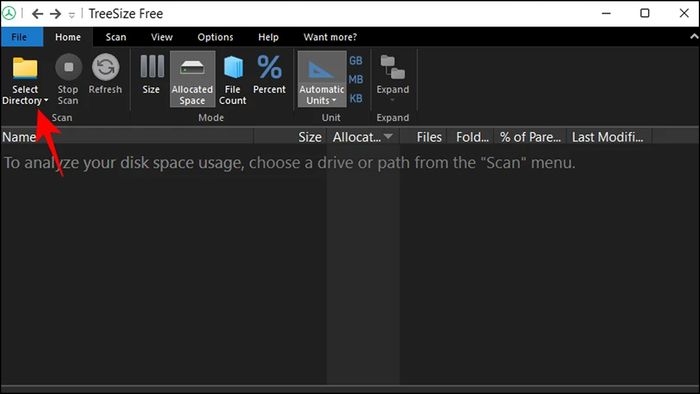Open the Want more? tab
Screen dimensions: 700x394
pos(330,37)
